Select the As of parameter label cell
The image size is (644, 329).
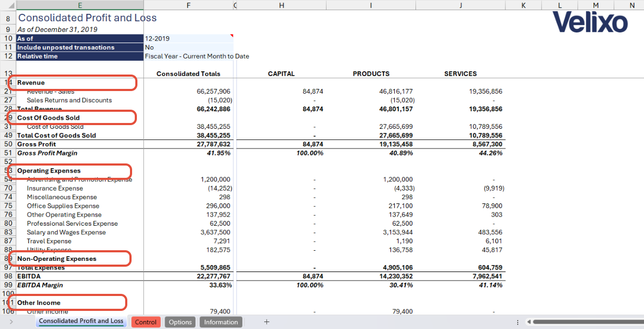pyautogui.click(x=80, y=38)
